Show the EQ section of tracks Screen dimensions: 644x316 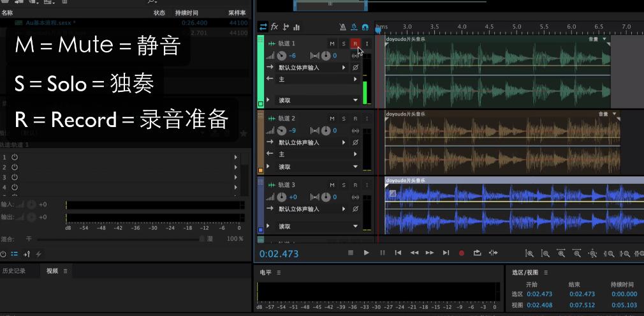(x=296, y=27)
